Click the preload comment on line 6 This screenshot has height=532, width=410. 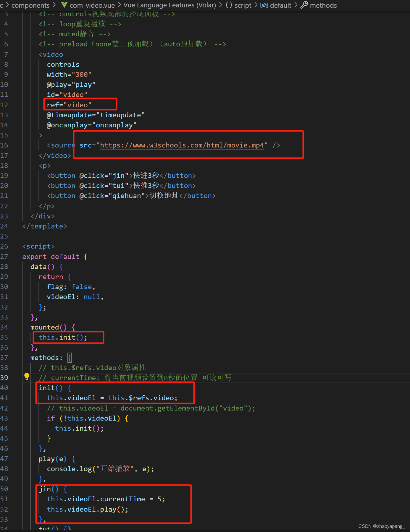pyautogui.click(x=133, y=44)
